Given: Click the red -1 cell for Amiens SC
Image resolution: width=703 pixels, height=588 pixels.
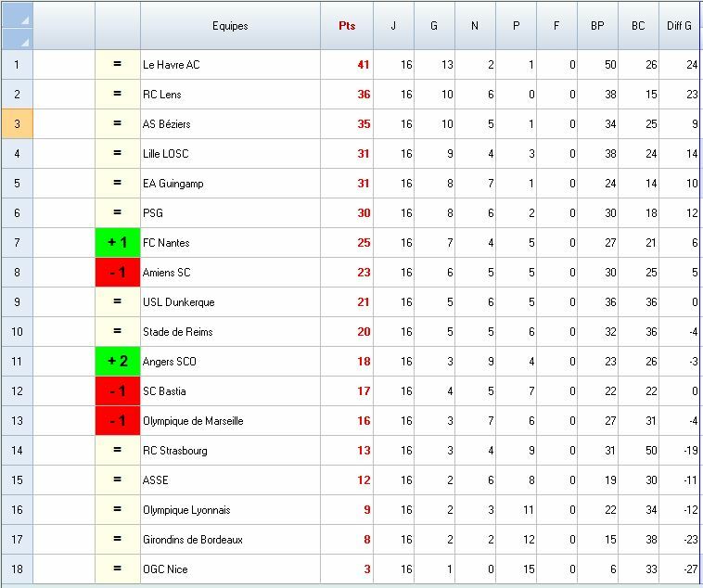Looking at the screenshot, I should click(x=118, y=273).
